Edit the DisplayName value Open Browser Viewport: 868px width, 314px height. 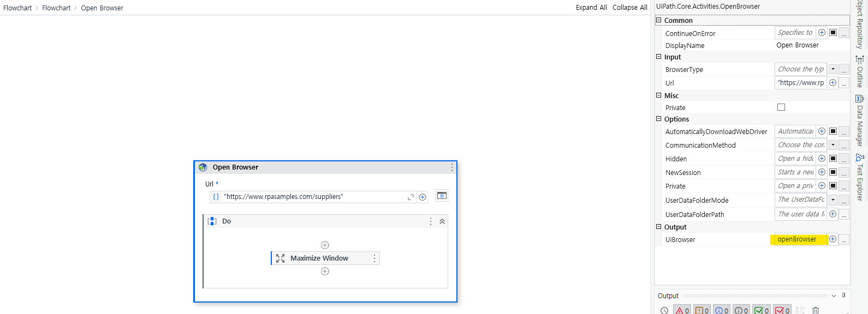pyautogui.click(x=798, y=45)
